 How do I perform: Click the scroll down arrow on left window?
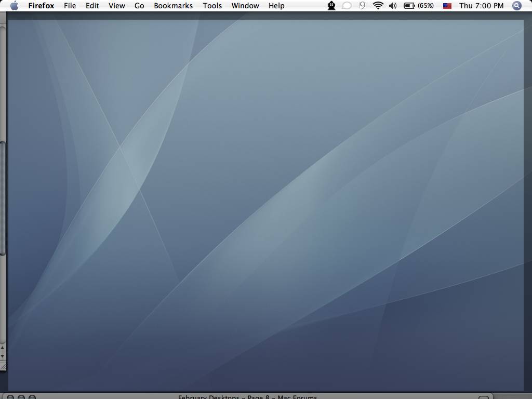coord(3,356)
